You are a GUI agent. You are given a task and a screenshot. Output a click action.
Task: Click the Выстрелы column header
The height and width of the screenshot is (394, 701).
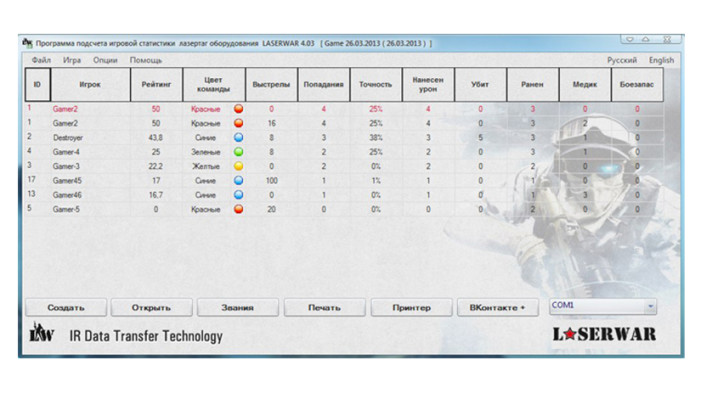(x=271, y=85)
